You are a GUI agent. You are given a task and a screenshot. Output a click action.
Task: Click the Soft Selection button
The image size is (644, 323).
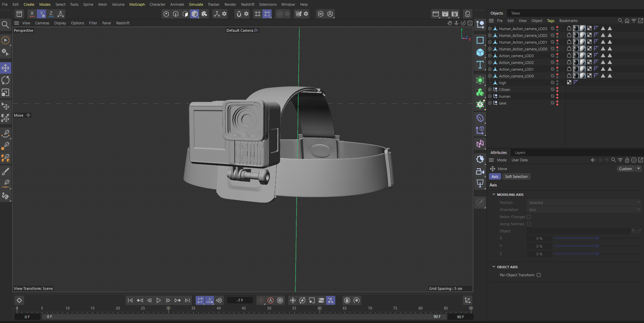(516, 177)
